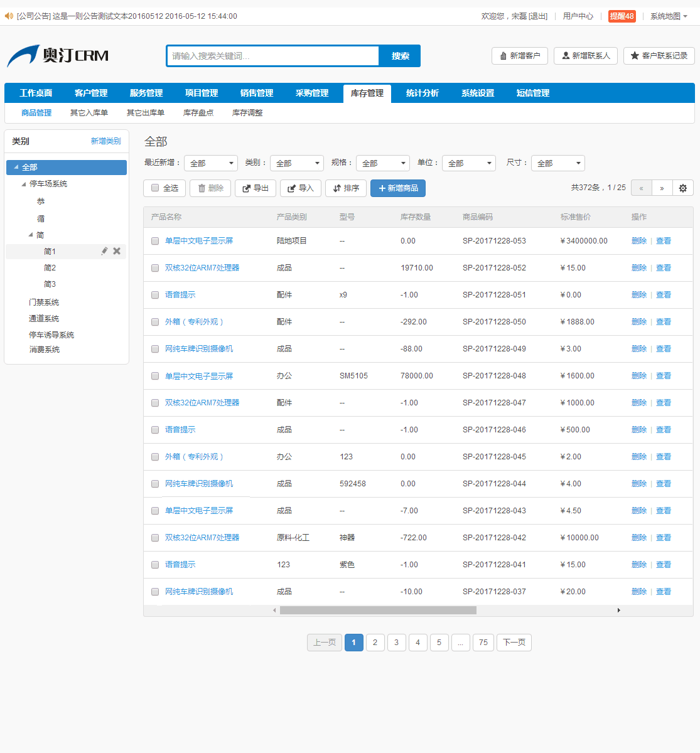Click the announcement speaker icon

[x=9, y=16]
